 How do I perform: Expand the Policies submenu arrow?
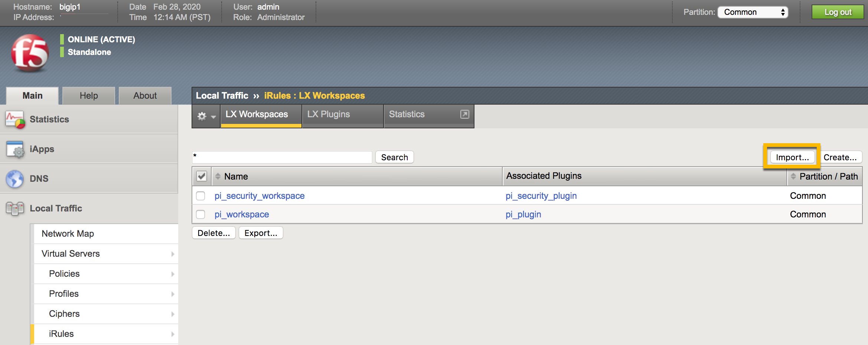click(173, 274)
